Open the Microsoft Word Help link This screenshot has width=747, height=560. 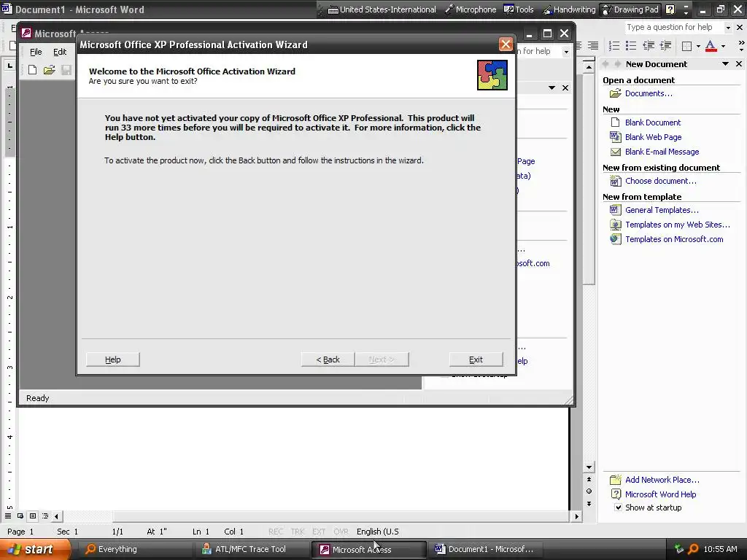click(x=660, y=494)
